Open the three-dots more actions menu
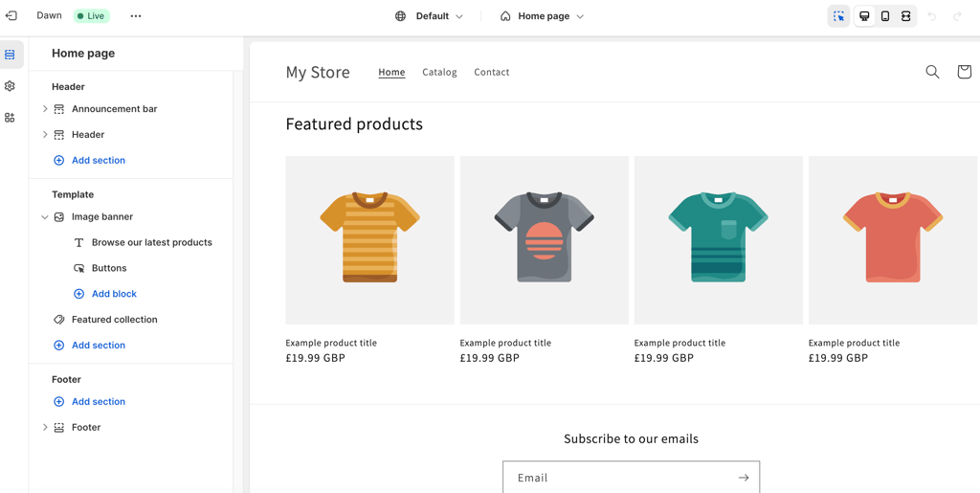 136,16
